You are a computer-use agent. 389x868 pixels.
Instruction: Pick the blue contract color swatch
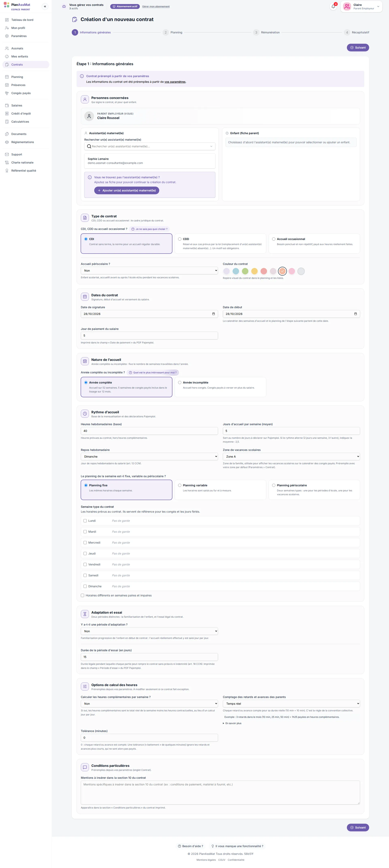[x=236, y=271]
